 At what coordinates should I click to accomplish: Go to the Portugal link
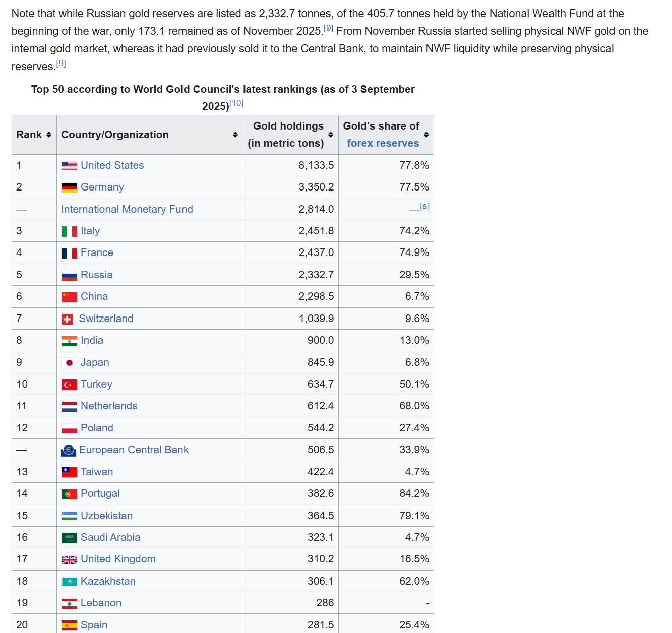pyautogui.click(x=100, y=493)
